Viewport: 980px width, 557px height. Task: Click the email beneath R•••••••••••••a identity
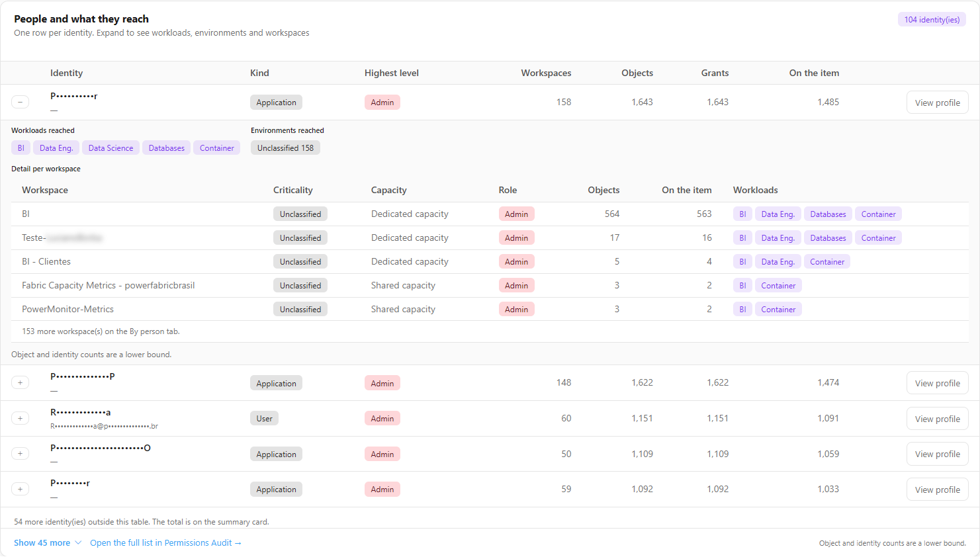pos(104,426)
